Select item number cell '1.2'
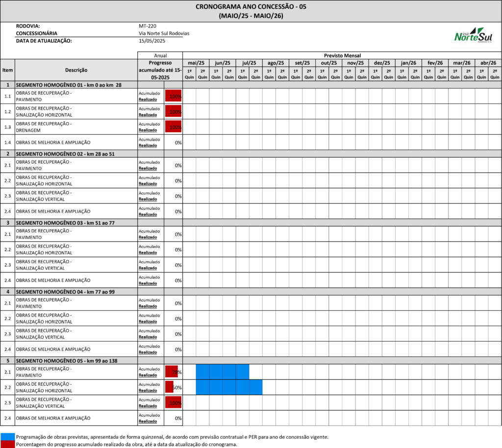 pyautogui.click(x=8, y=111)
